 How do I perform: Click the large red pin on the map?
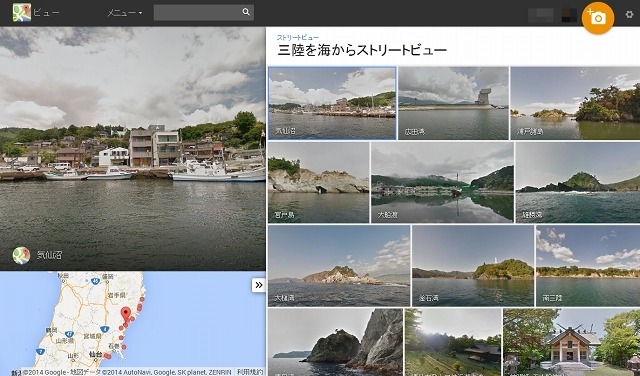[x=126, y=315]
